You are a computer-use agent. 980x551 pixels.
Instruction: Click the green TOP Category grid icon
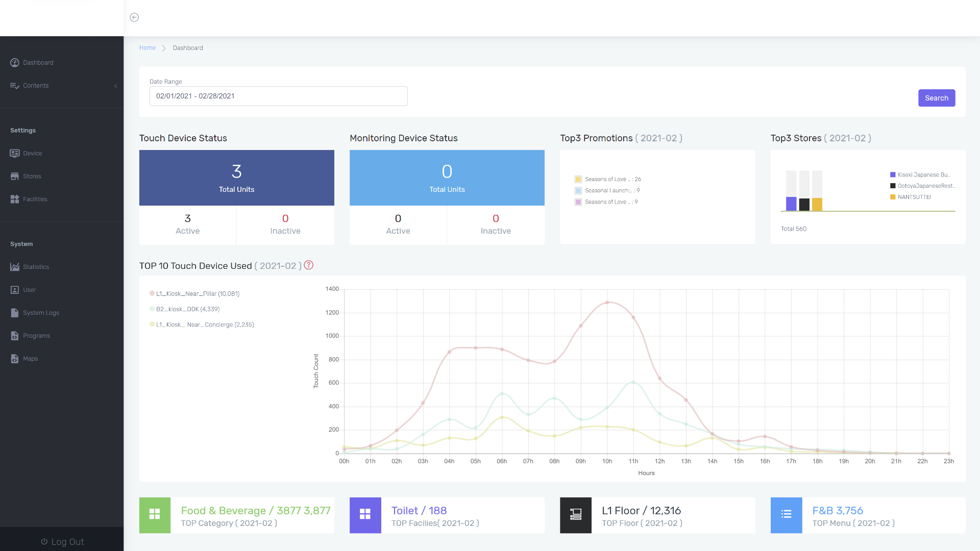click(155, 515)
